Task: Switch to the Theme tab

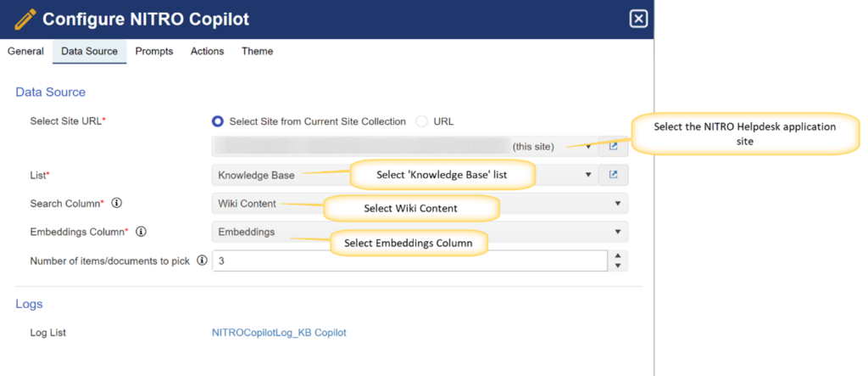Action: pos(257,51)
